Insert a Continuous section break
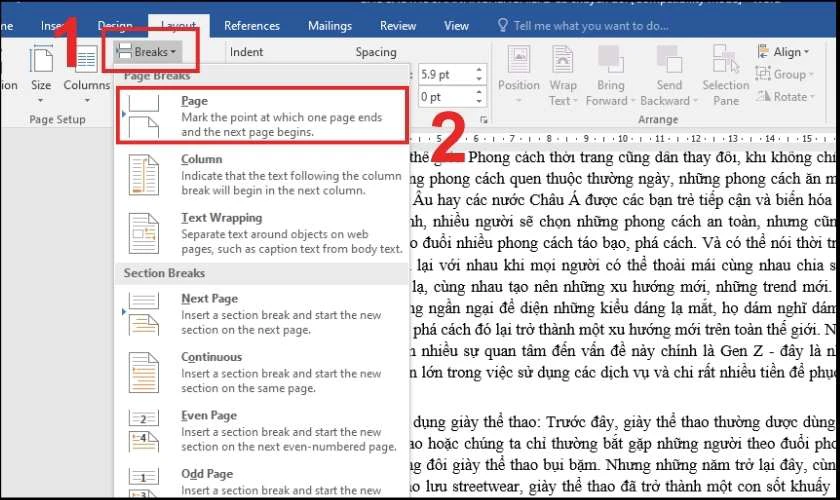The height and width of the screenshot is (500, 840). pyautogui.click(x=261, y=372)
